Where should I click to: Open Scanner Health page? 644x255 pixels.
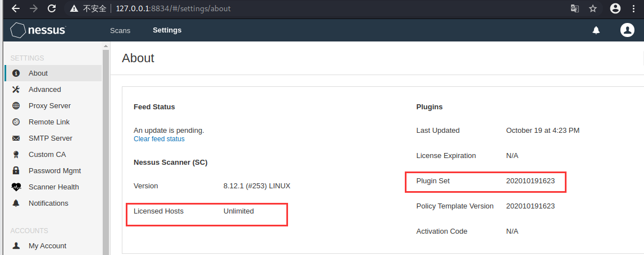[x=53, y=187]
